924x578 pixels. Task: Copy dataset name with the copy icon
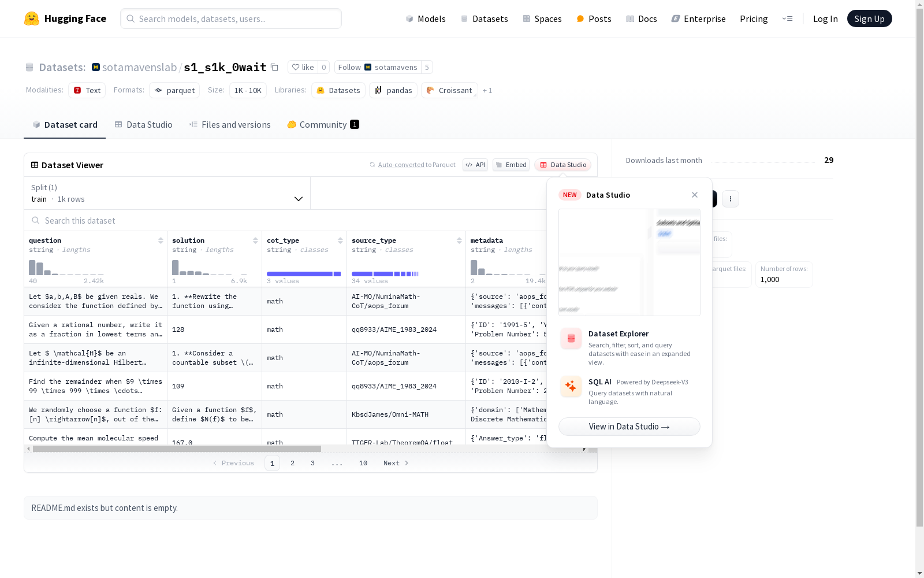pos(275,68)
